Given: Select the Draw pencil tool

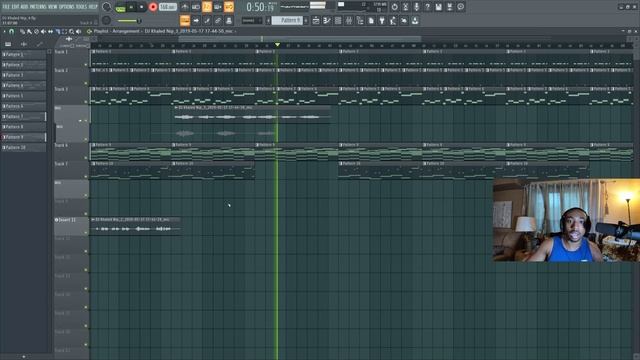Looking at the screenshot, I should tap(22, 31).
